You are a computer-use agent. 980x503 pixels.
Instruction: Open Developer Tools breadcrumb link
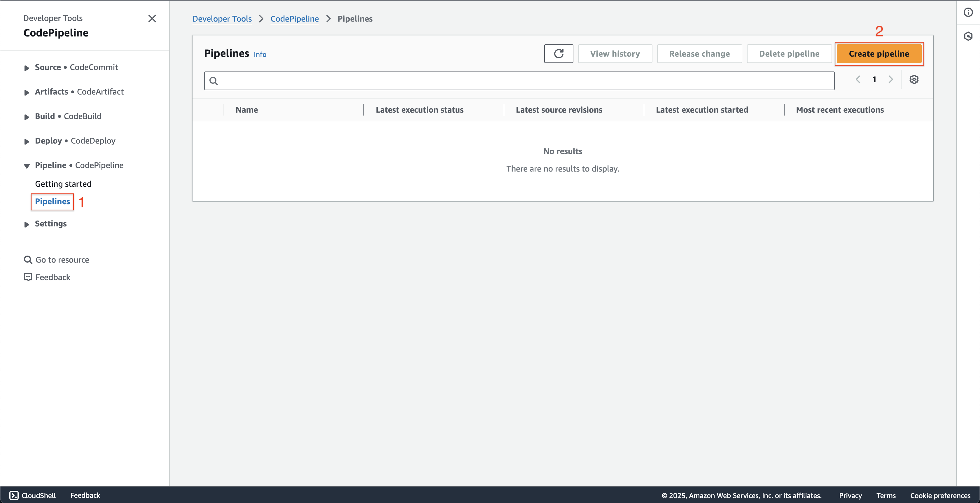(222, 19)
